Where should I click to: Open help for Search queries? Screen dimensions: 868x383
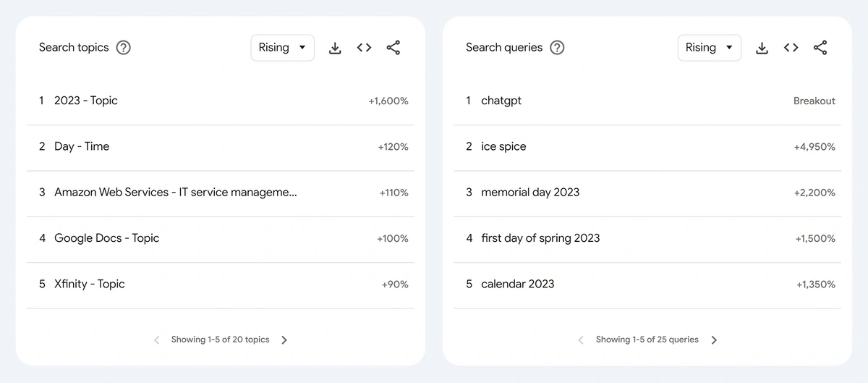click(557, 48)
